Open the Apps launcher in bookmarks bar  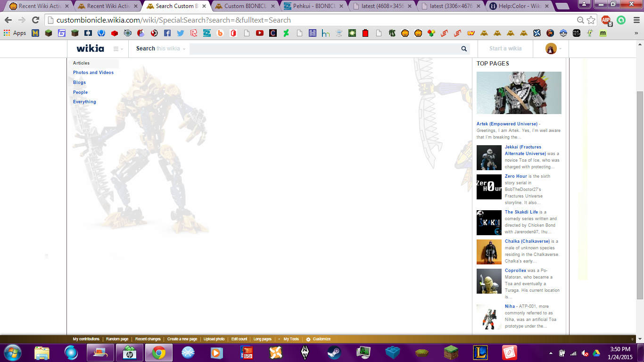pyautogui.click(x=15, y=33)
